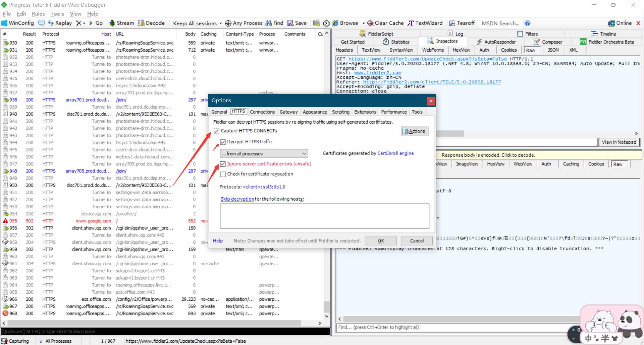Click the WinConfig toolbar icon

pyautogui.click(x=4, y=23)
